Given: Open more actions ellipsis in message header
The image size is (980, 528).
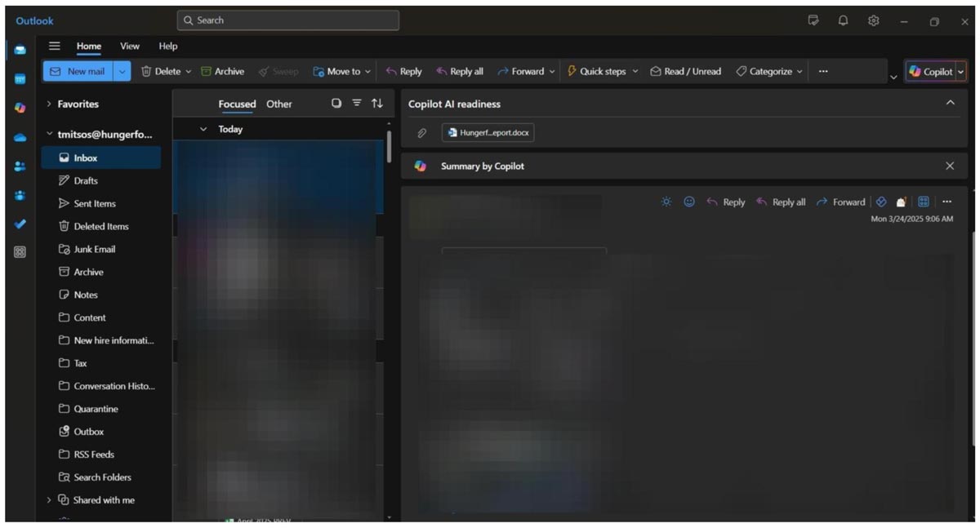Looking at the screenshot, I should coord(947,202).
